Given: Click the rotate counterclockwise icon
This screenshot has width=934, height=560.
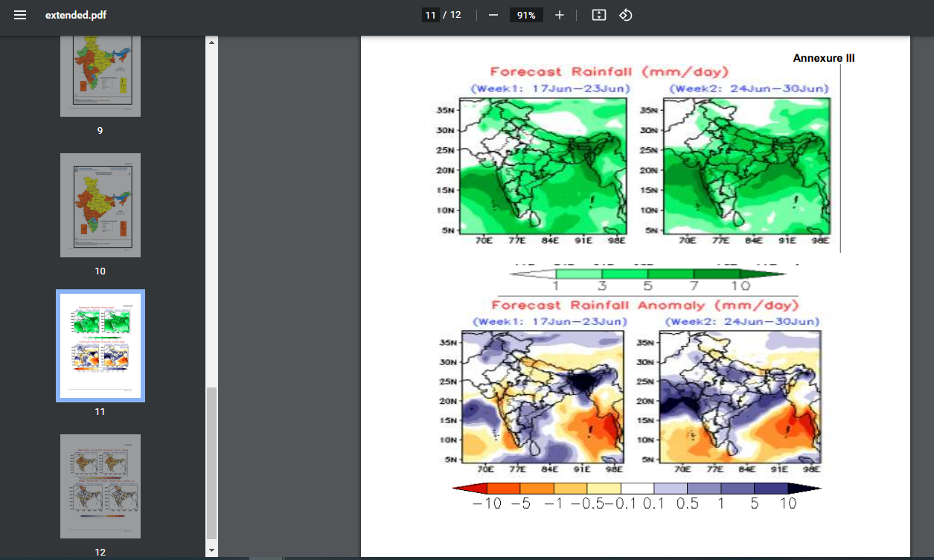Looking at the screenshot, I should pyautogui.click(x=626, y=15).
